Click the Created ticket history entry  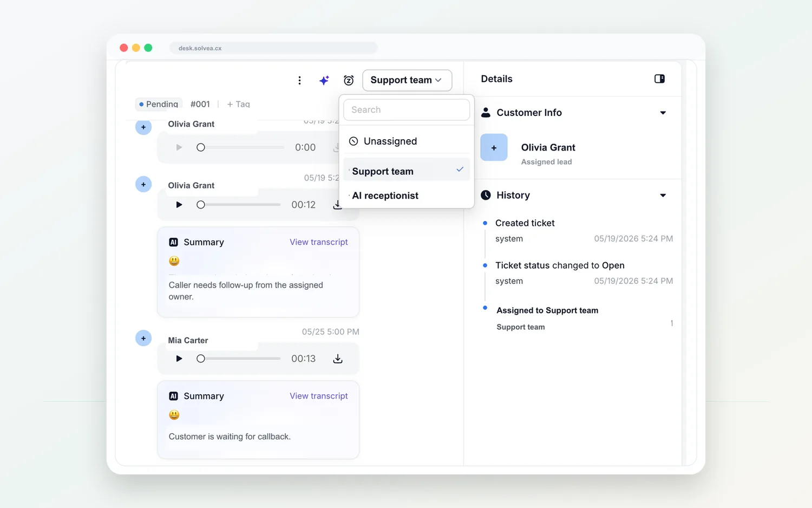coord(525,223)
